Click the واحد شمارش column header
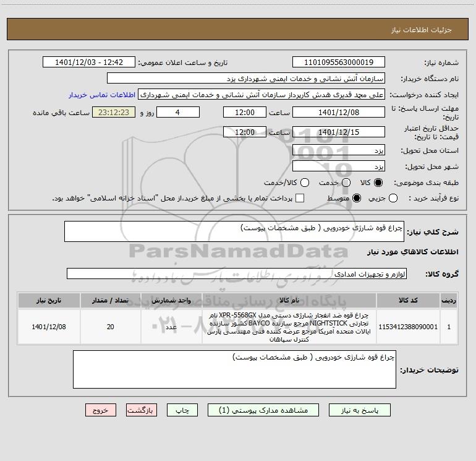 pos(171,300)
